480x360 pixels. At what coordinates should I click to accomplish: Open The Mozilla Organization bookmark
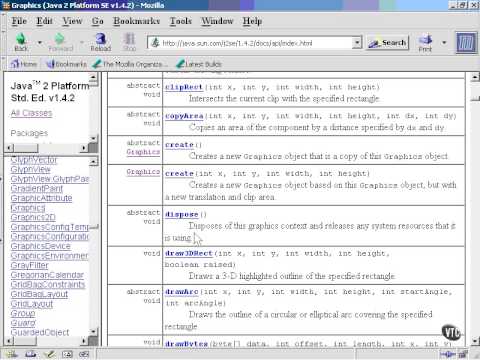[x=130, y=64]
